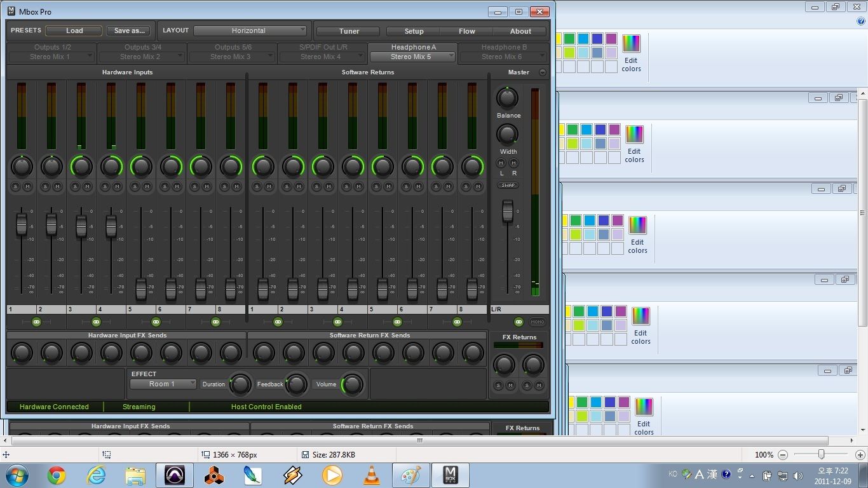Click the effect Feedback knob

tap(297, 384)
